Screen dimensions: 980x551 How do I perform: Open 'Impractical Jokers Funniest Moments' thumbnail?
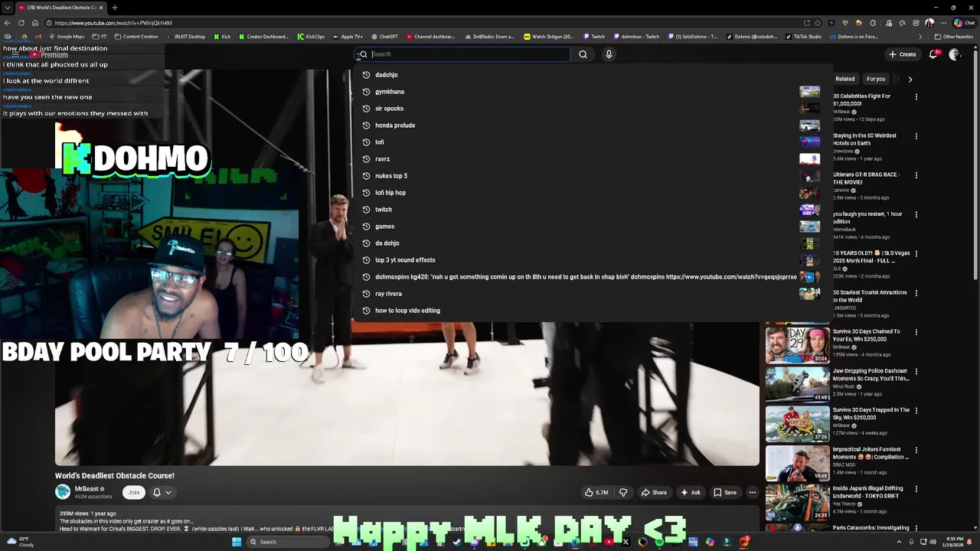pyautogui.click(x=797, y=463)
